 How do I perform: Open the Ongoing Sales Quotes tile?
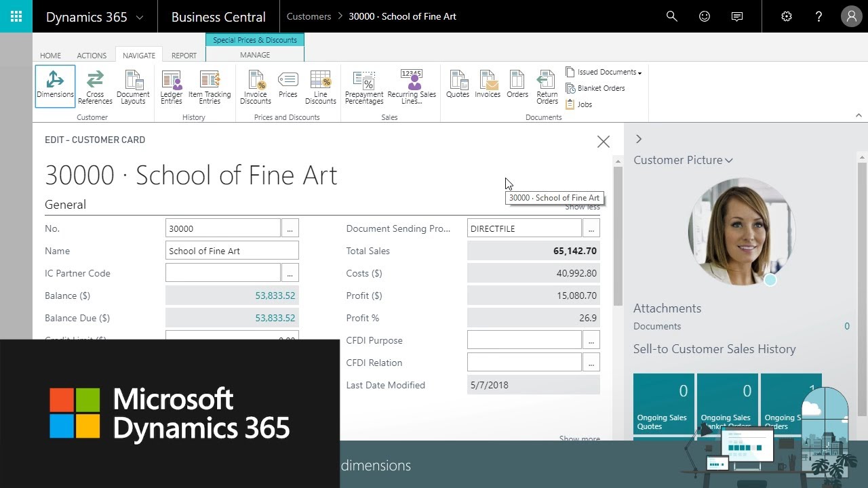[663, 404]
